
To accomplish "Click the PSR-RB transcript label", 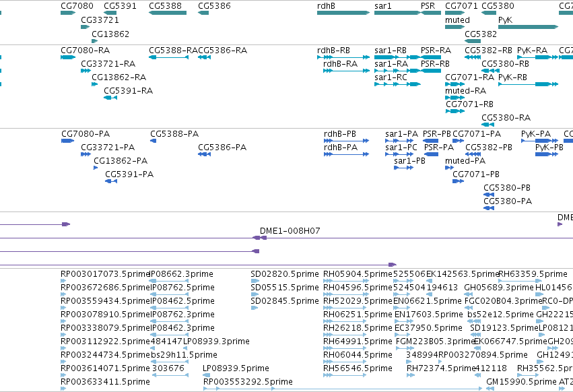I will [x=435, y=63].
